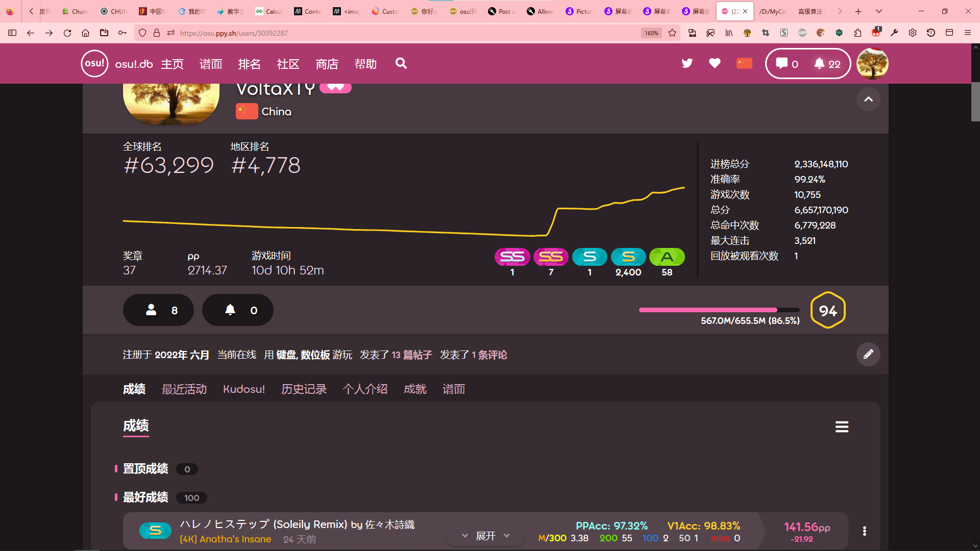
Task: Open the Firefox extensions puzzle icon
Action: click(x=857, y=33)
